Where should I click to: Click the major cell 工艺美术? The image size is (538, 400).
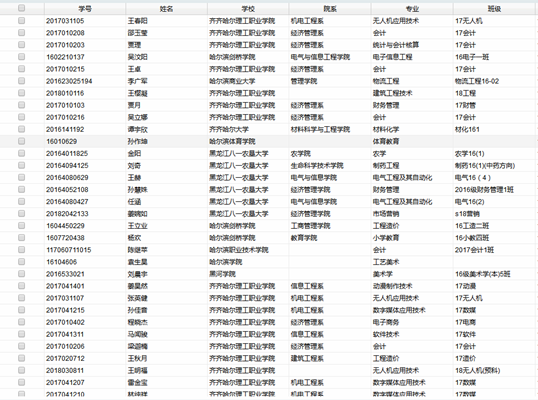(x=386, y=262)
